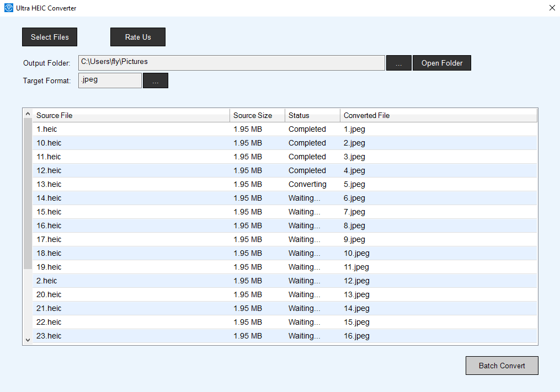The image size is (560, 392).
Task: Open target format chooser ellipsis button
Action: click(x=156, y=80)
